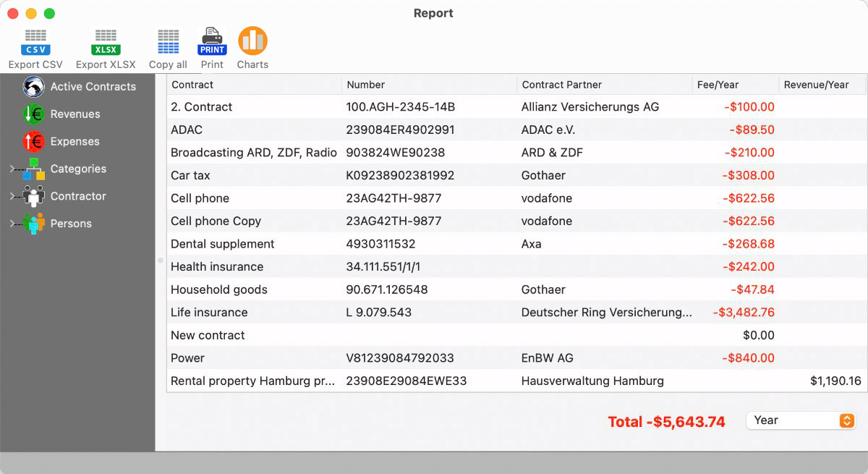This screenshot has width=868, height=474.
Task: Select 'Broadcasting ARD, ZDF, Radio' row
Action: click(516, 153)
